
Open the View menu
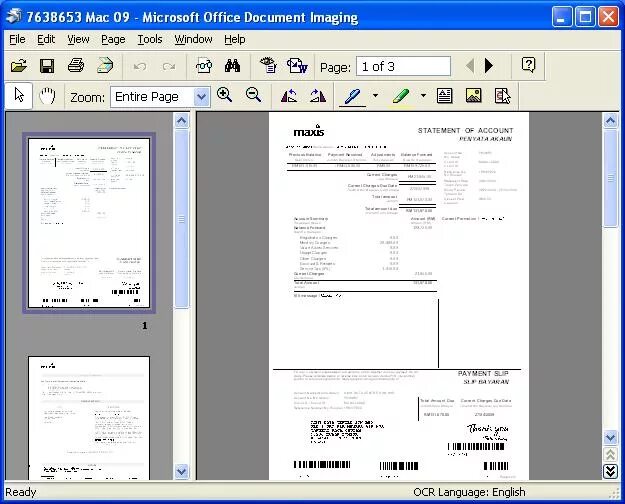coord(78,39)
